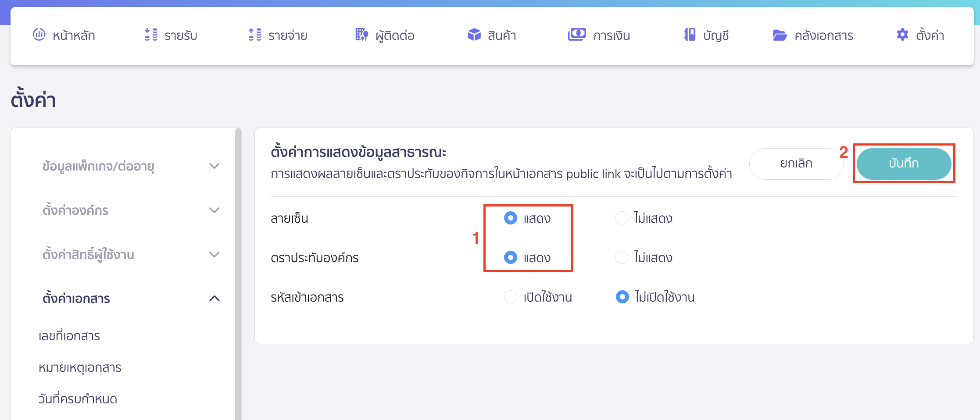Open contacts via the ผู้ติดต่อ building icon
The height and width of the screenshot is (420, 980).
pyautogui.click(x=361, y=35)
